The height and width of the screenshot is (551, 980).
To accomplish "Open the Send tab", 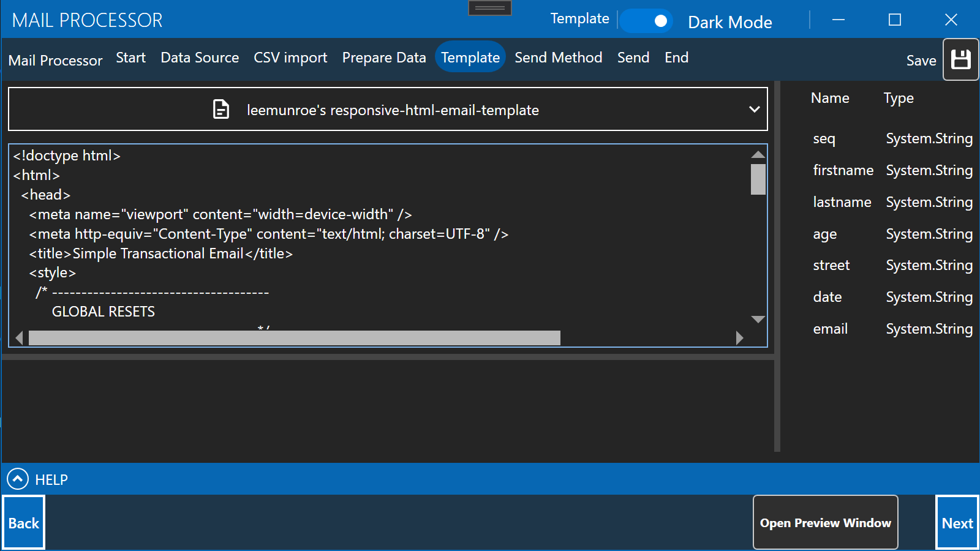I will click(633, 58).
